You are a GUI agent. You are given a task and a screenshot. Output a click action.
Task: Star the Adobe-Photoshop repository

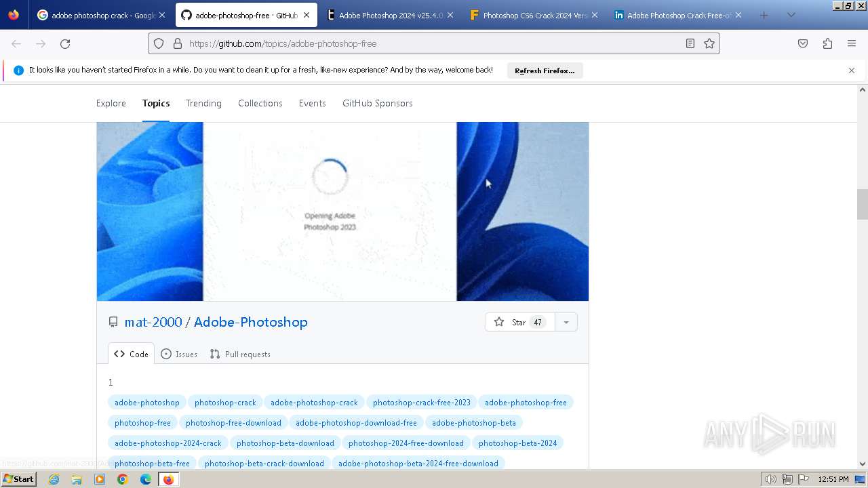click(520, 322)
